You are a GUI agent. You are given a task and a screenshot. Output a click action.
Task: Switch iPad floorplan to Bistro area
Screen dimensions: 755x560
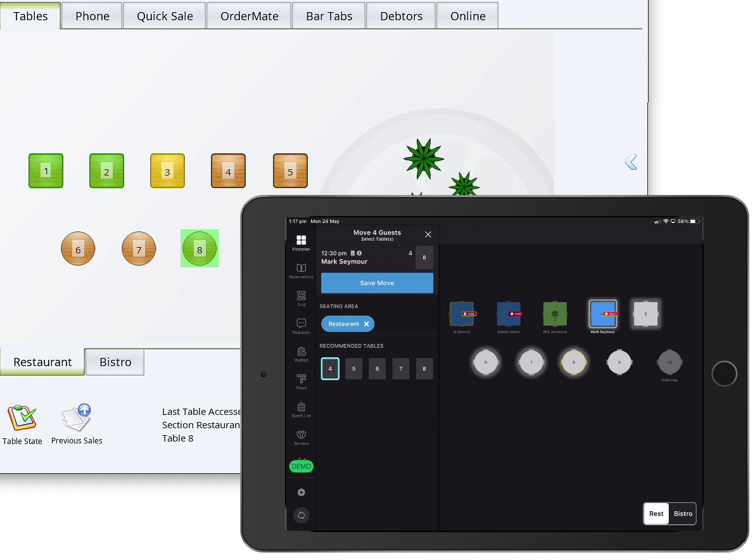[683, 514]
